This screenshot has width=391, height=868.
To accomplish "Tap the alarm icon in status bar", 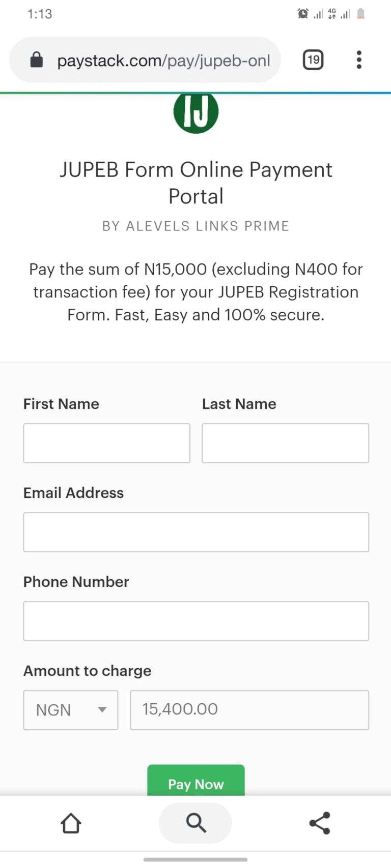I will click(303, 14).
